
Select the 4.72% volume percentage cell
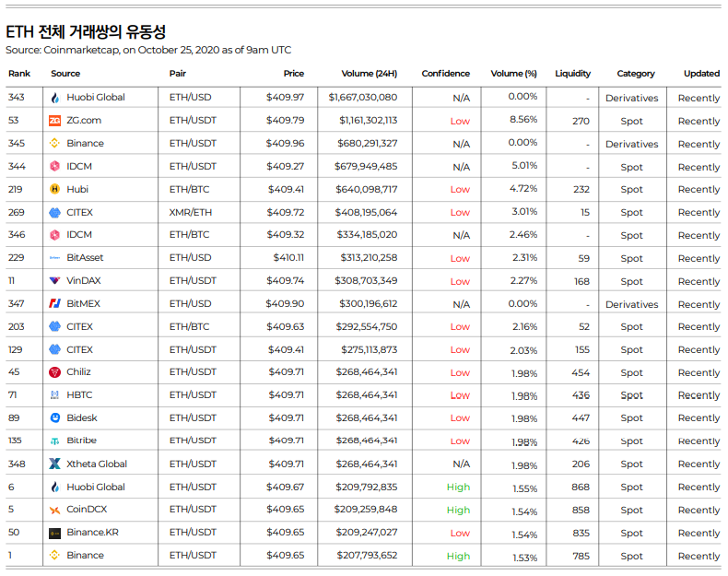point(523,189)
